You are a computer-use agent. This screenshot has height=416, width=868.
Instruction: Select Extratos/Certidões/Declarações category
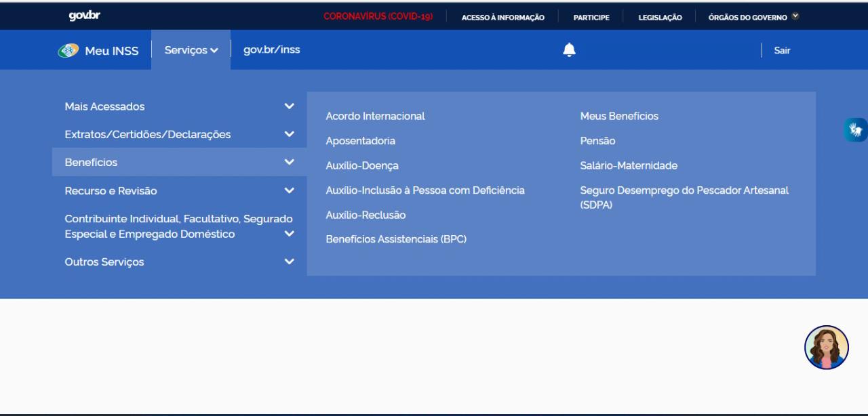pyautogui.click(x=147, y=134)
